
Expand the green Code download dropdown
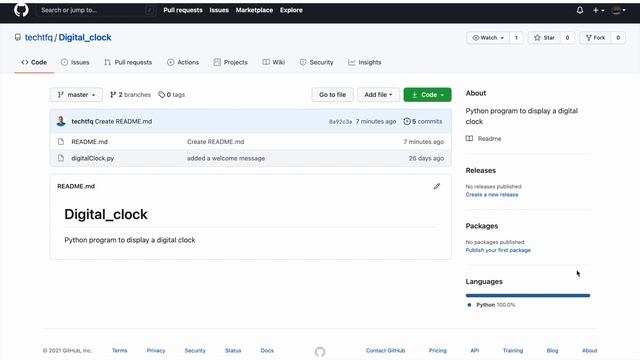click(x=427, y=95)
